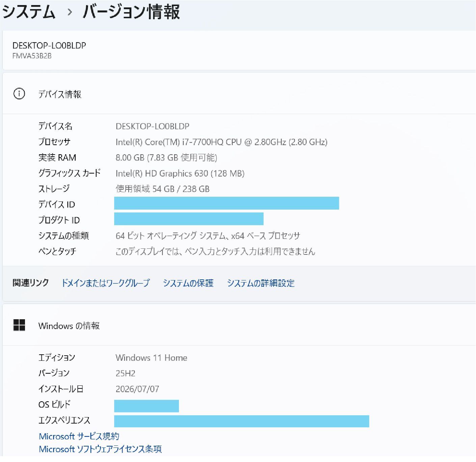This screenshot has width=476, height=462.
Task: Click the ストレージ label
Action: (x=54, y=189)
